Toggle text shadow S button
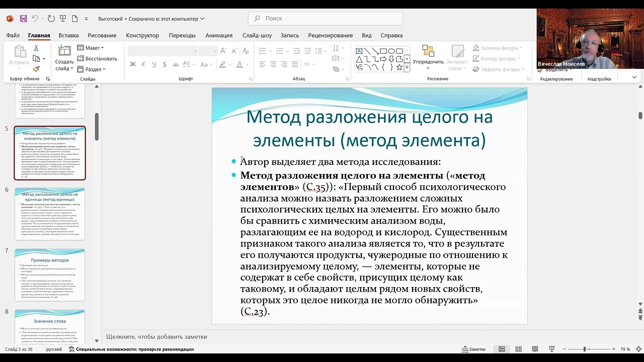The image size is (644, 362). coord(165,64)
